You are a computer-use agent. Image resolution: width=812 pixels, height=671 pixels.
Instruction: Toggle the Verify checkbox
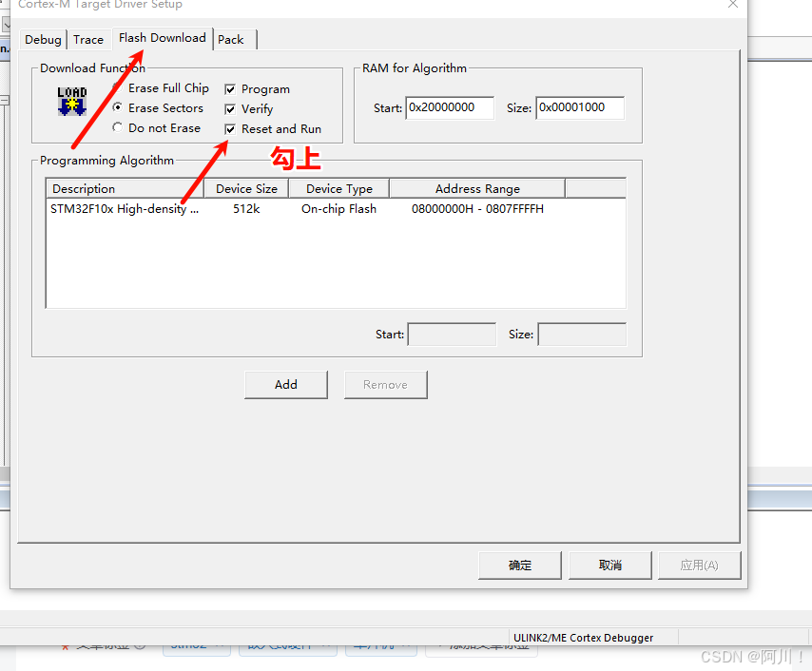click(x=230, y=109)
